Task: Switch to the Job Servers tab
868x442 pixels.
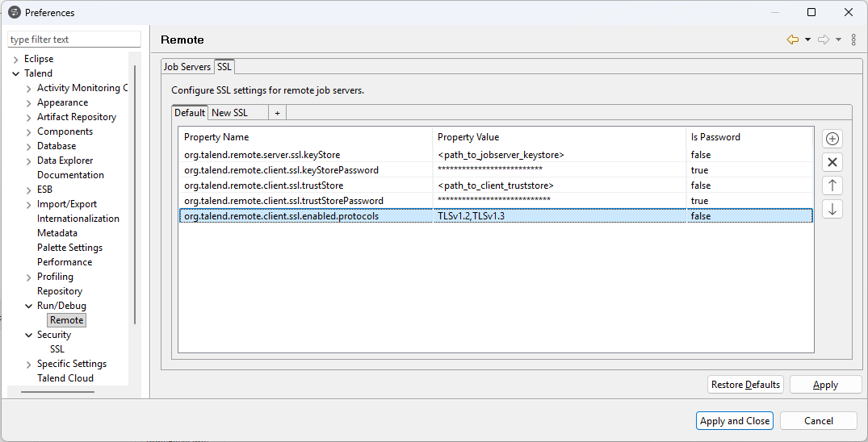Action: coord(187,67)
